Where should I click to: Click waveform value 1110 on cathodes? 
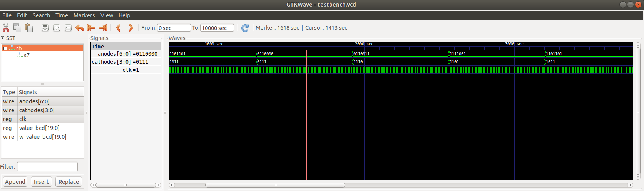pos(358,62)
